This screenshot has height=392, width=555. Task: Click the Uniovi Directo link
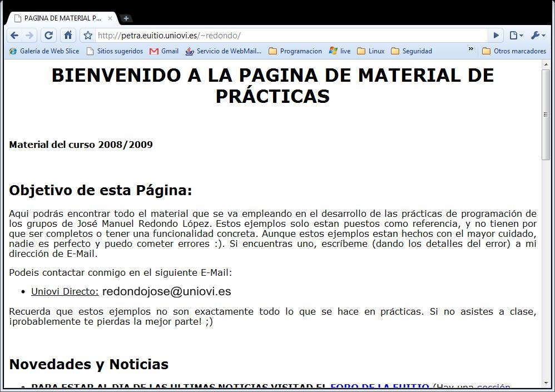pyautogui.click(x=65, y=291)
